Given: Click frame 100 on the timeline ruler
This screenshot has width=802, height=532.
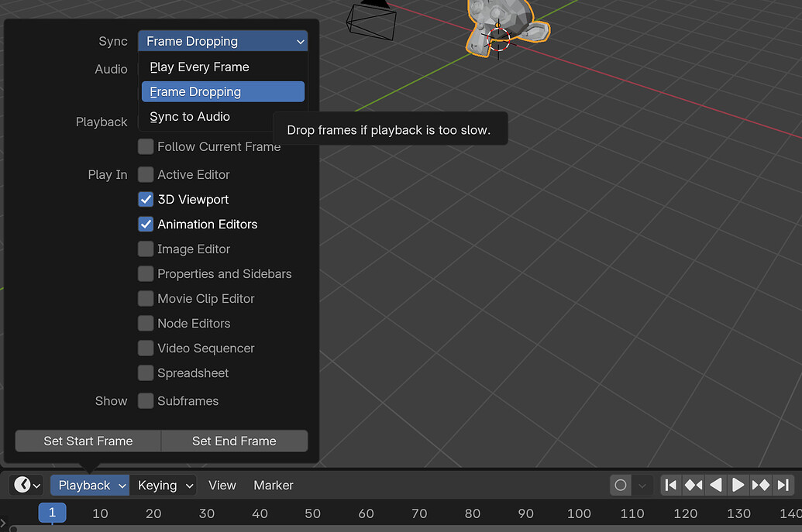Looking at the screenshot, I should click(579, 513).
